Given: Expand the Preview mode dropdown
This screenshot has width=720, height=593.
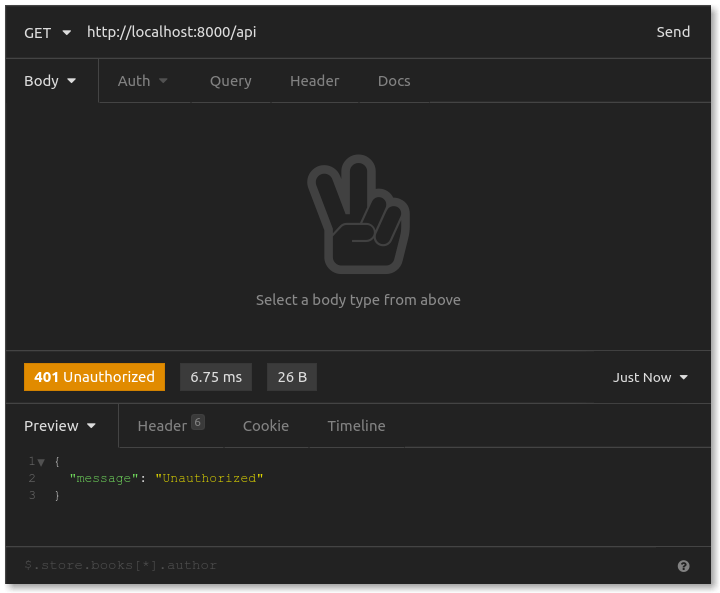Looking at the screenshot, I should tap(60, 426).
